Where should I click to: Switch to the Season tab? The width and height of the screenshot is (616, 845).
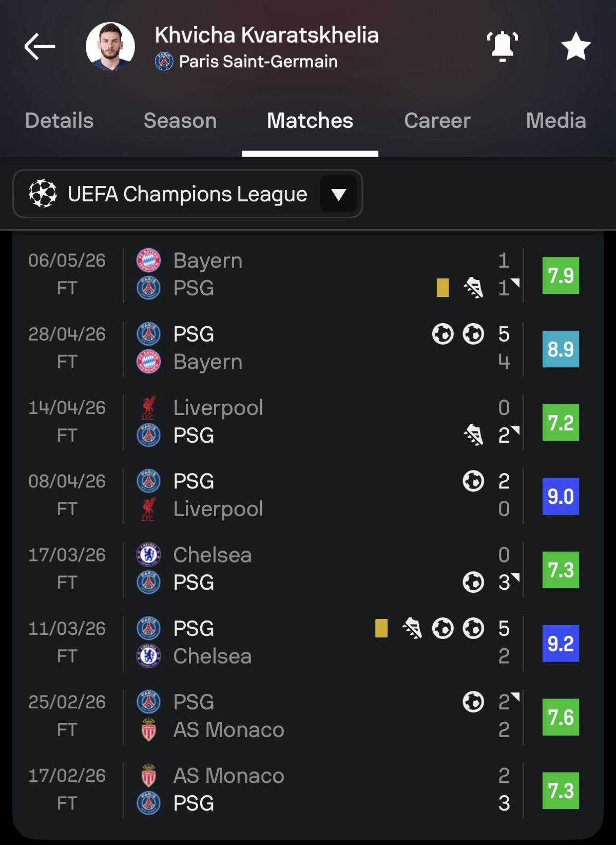[x=180, y=121]
